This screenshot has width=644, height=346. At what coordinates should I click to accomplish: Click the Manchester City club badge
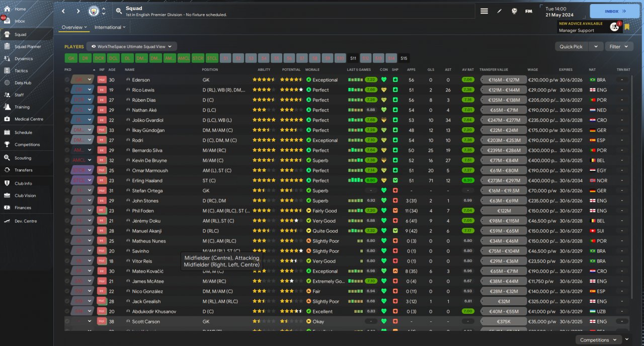(94, 11)
